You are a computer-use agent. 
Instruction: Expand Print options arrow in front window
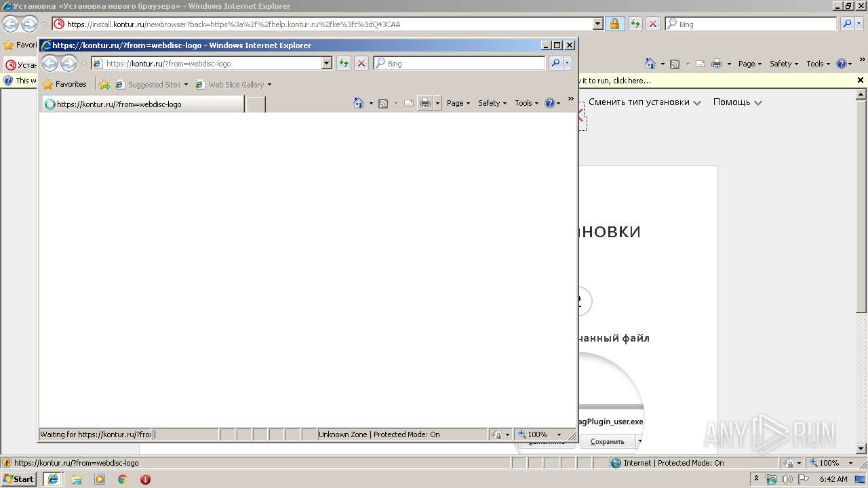click(x=437, y=103)
